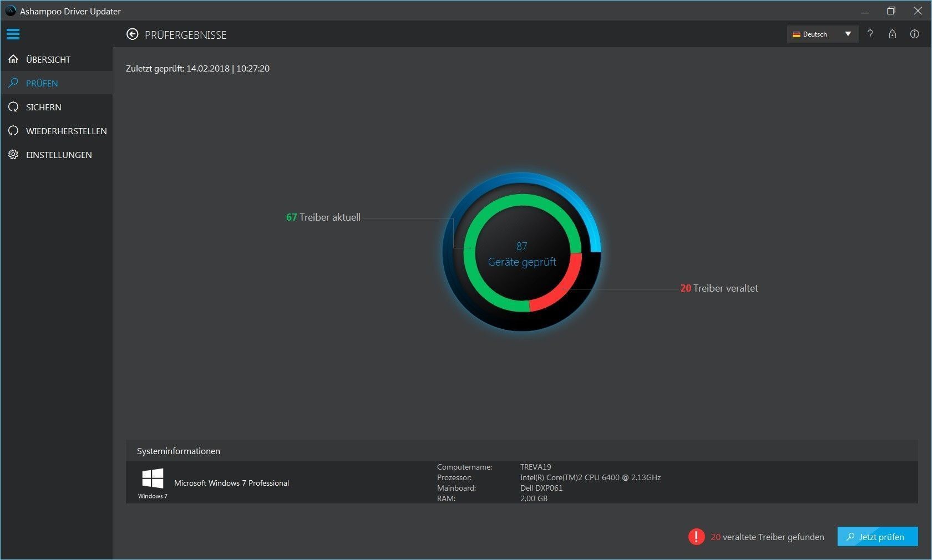Minimize the Ashampoo Driver Updater window
Viewport: 933px width, 560px height.
pyautogui.click(x=865, y=11)
